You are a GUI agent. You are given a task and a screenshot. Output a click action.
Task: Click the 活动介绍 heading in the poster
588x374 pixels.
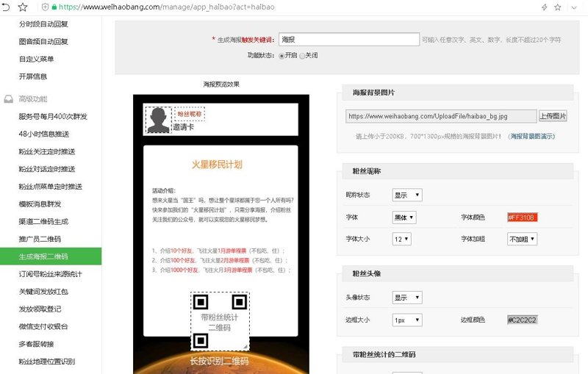(164, 191)
